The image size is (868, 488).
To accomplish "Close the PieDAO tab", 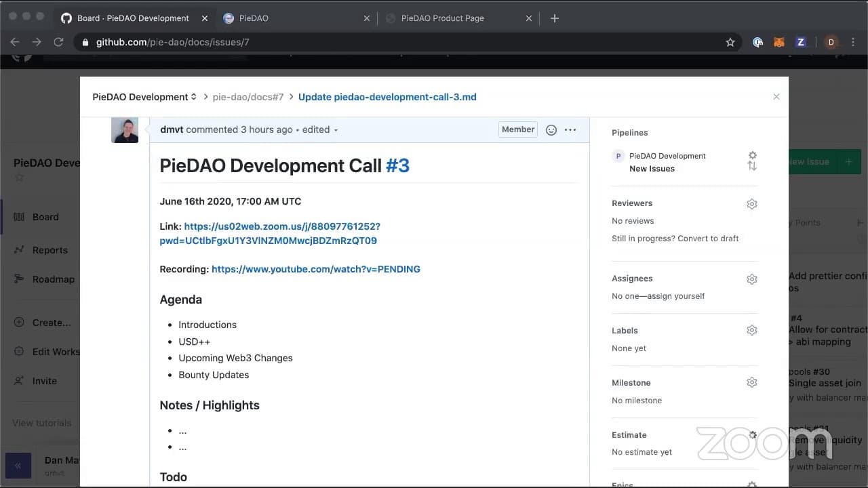I will [367, 18].
